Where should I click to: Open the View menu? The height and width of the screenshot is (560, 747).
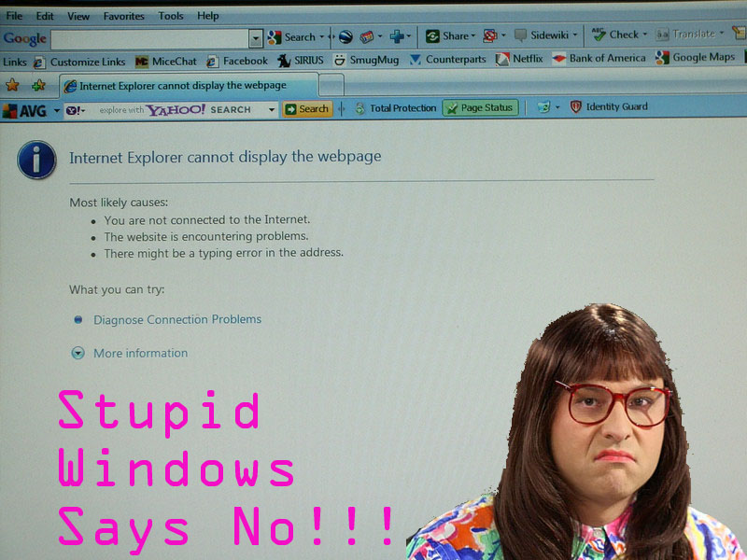[x=78, y=16]
